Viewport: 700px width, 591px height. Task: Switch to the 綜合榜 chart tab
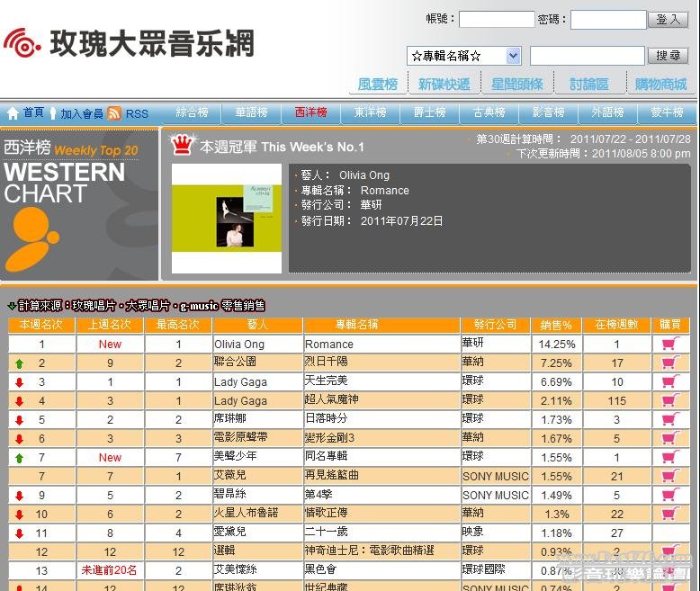[192, 112]
